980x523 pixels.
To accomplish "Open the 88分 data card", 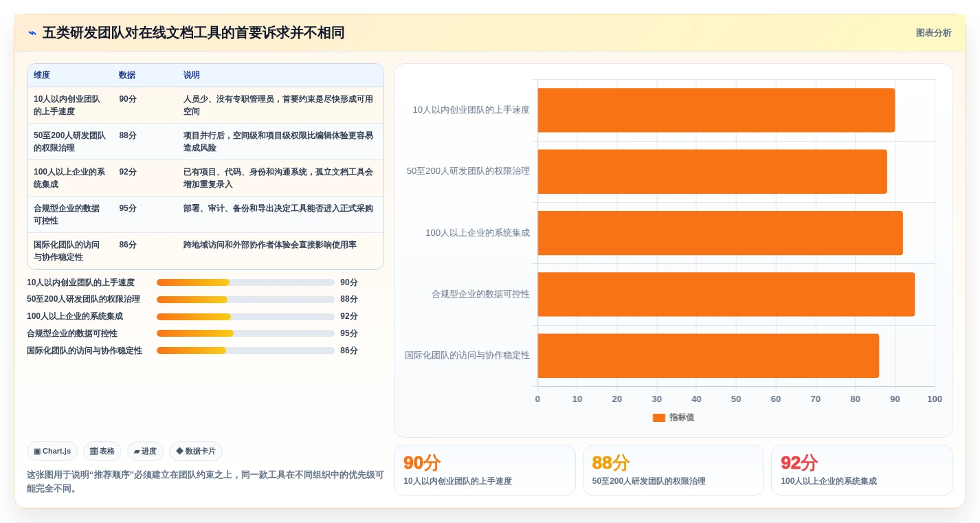I will pos(673,470).
